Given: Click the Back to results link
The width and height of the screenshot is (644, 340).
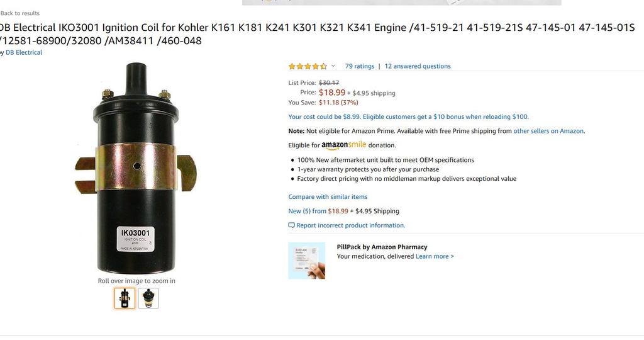Looking at the screenshot, I should tap(19, 13).
